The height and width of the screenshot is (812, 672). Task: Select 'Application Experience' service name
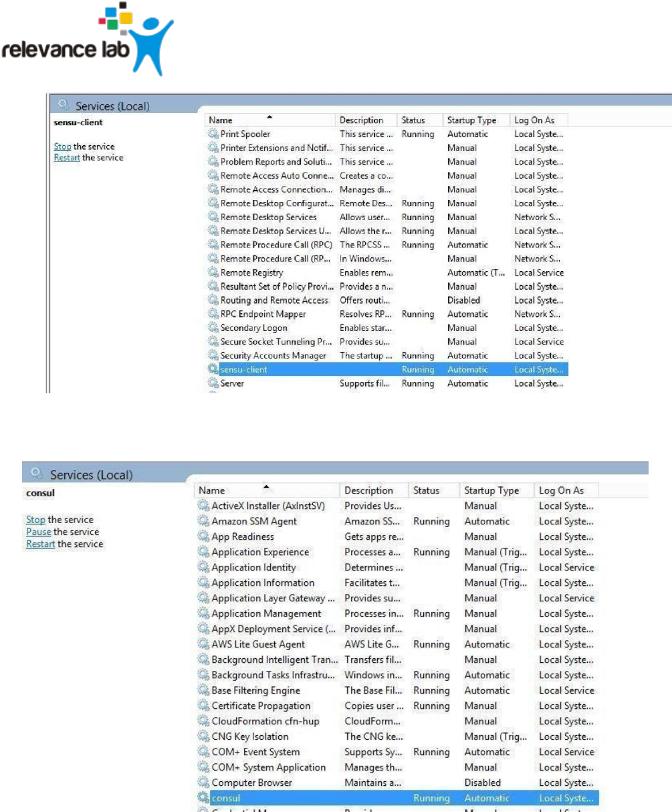point(261,552)
